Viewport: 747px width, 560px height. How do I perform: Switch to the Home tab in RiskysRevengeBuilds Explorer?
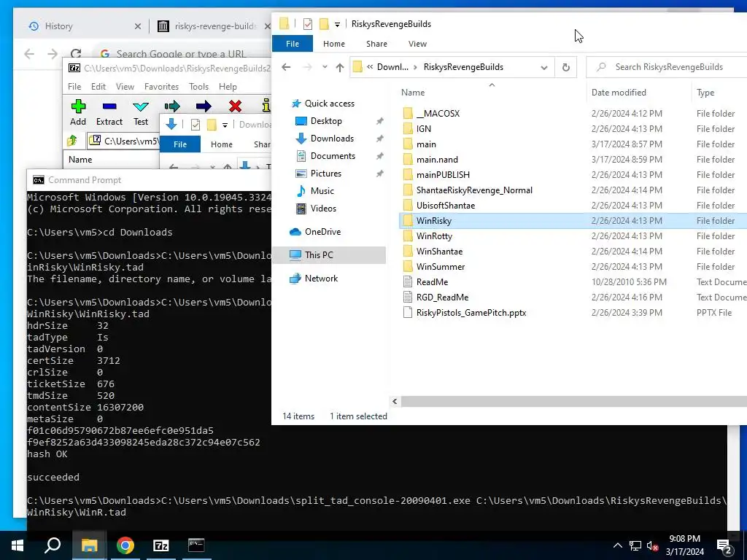334,44
